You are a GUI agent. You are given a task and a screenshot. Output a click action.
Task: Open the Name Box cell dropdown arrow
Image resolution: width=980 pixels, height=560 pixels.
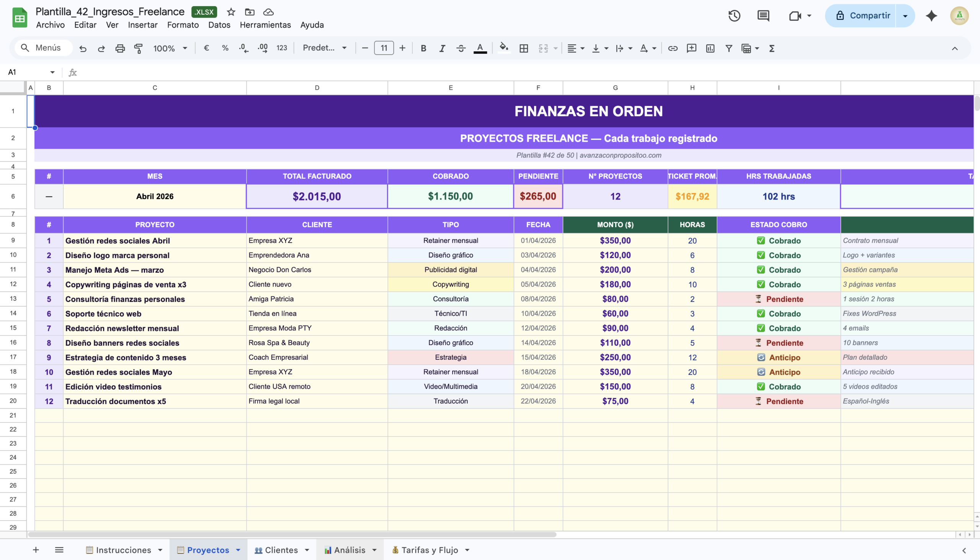52,72
